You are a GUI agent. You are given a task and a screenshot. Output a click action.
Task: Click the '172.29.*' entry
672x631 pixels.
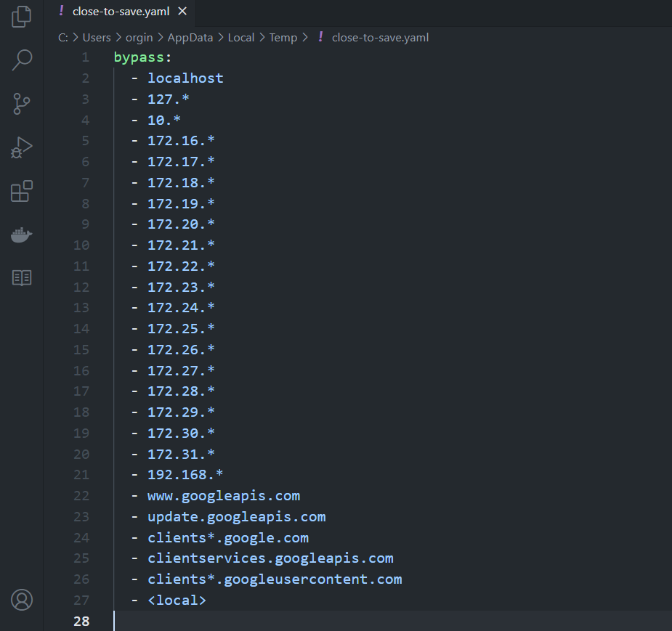pos(181,412)
